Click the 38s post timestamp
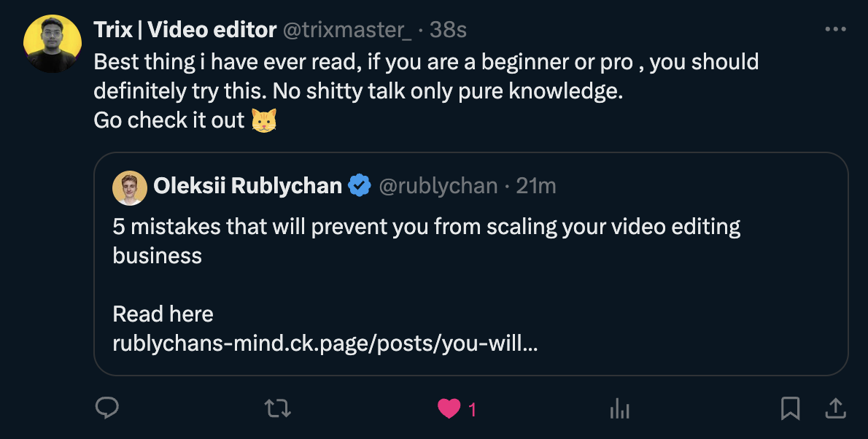Screen dimensions: 868x439 448,30
